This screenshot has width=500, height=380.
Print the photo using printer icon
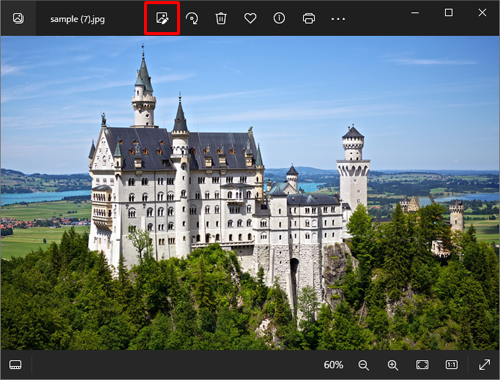[x=309, y=19]
